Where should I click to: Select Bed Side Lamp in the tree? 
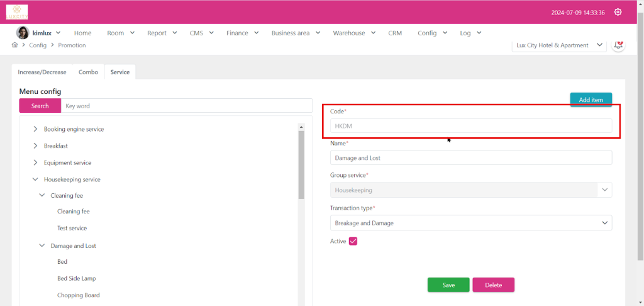tap(76, 278)
